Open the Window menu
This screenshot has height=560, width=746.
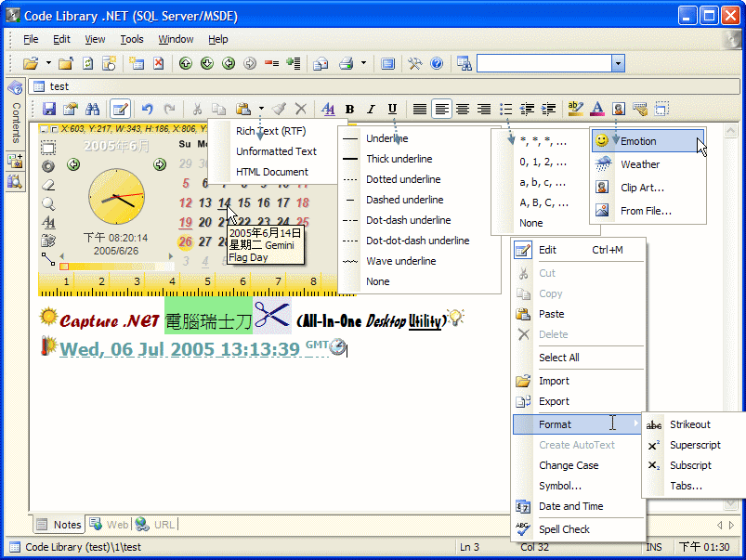point(176,39)
